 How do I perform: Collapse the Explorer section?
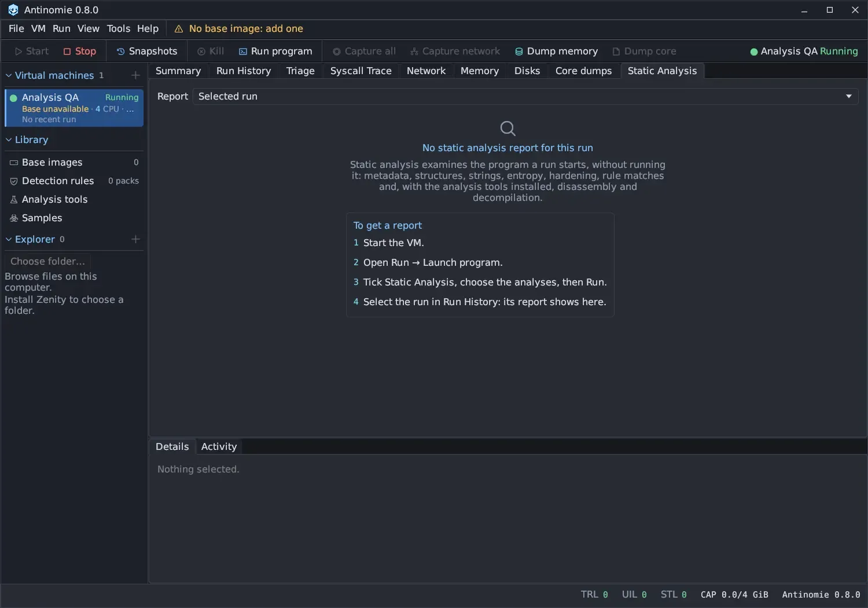9,239
